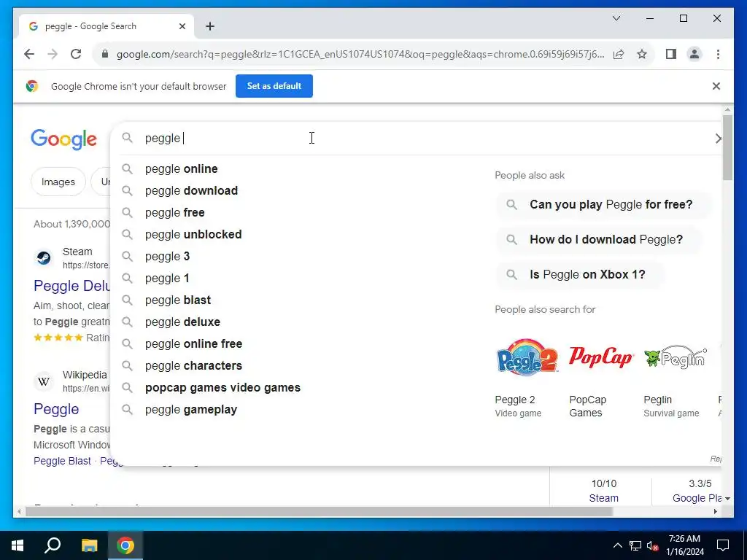Open Chrome side panel
This screenshot has height=560, width=747.
[x=671, y=54]
